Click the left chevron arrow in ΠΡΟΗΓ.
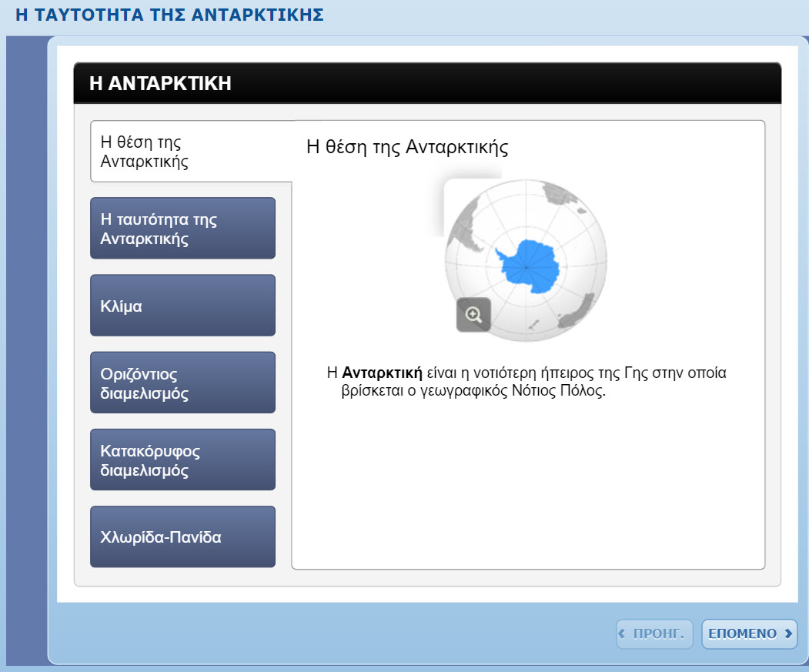Viewport: 809px width, 672px height. pyautogui.click(x=623, y=634)
